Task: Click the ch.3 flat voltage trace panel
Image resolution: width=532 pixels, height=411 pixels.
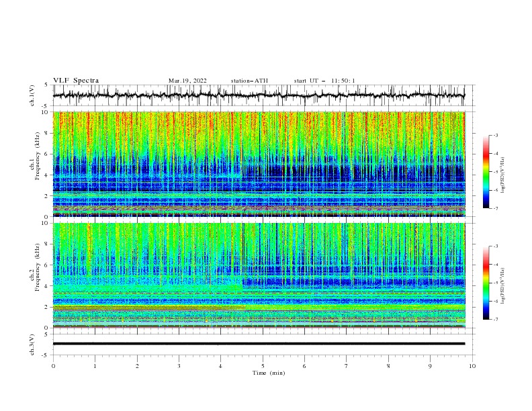Action: (x=264, y=345)
